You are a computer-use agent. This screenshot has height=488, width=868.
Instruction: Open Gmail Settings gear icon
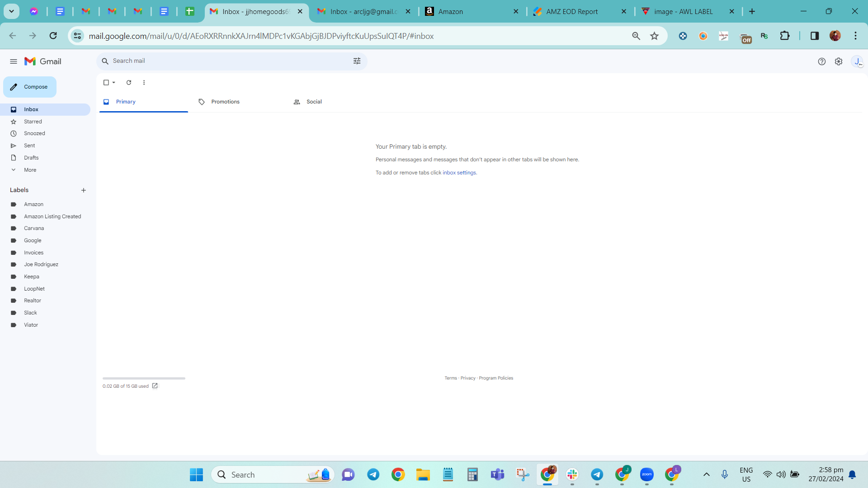click(x=839, y=61)
